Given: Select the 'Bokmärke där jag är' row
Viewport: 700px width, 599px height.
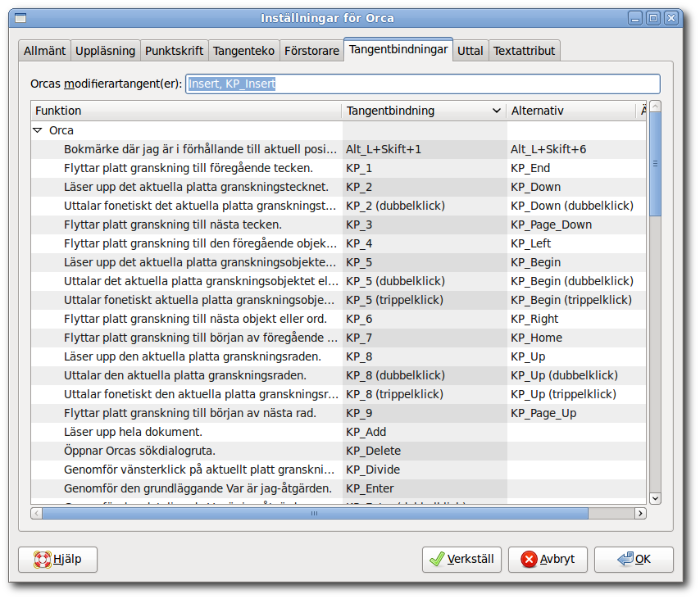Looking at the screenshot, I should [x=339, y=149].
